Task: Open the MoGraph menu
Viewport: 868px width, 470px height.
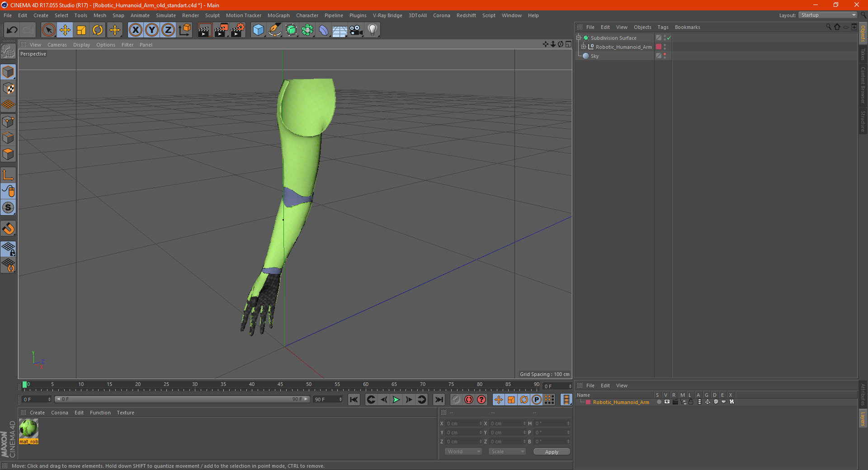Action: [x=278, y=15]
